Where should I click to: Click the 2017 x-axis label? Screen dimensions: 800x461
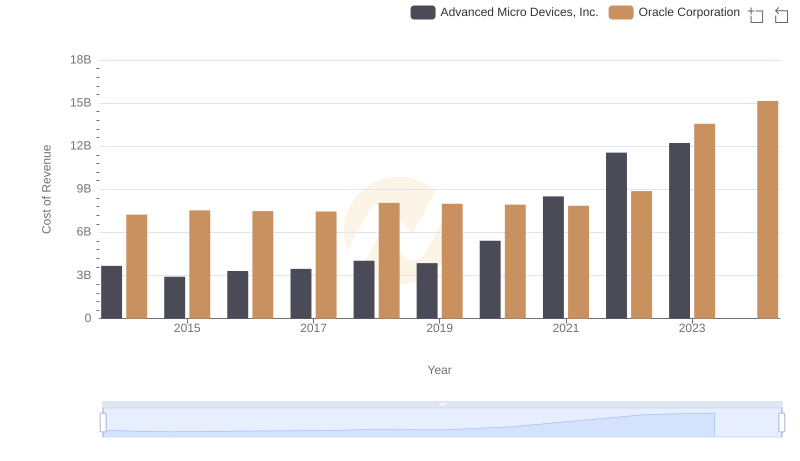(x=313, y=328)
